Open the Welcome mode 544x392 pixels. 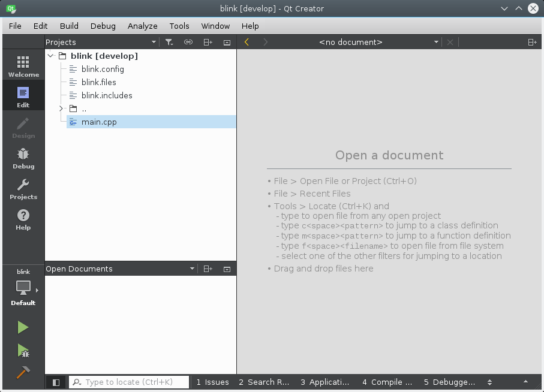[23, 66]
